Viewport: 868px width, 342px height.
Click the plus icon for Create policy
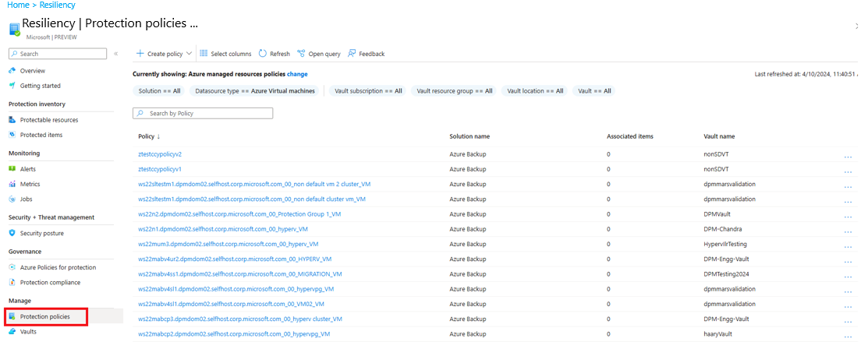140,54
